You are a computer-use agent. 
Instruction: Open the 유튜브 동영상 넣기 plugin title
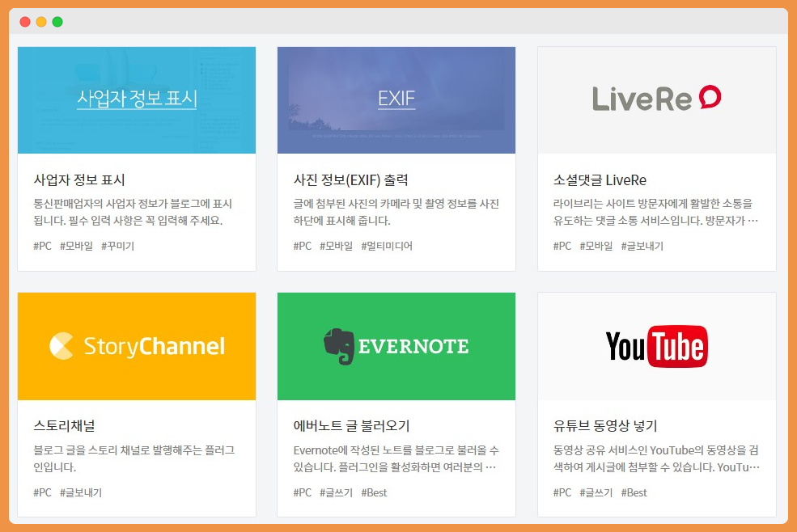(x=605, y=426)
